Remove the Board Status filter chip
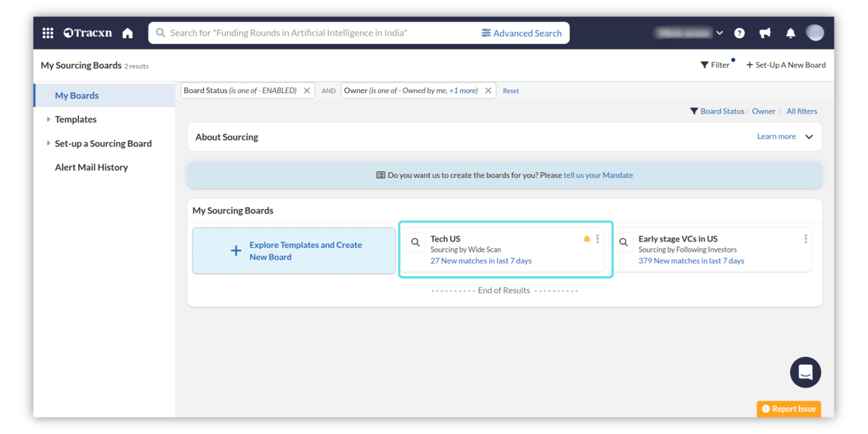868x434 pixels. click(x=307, y=90)
